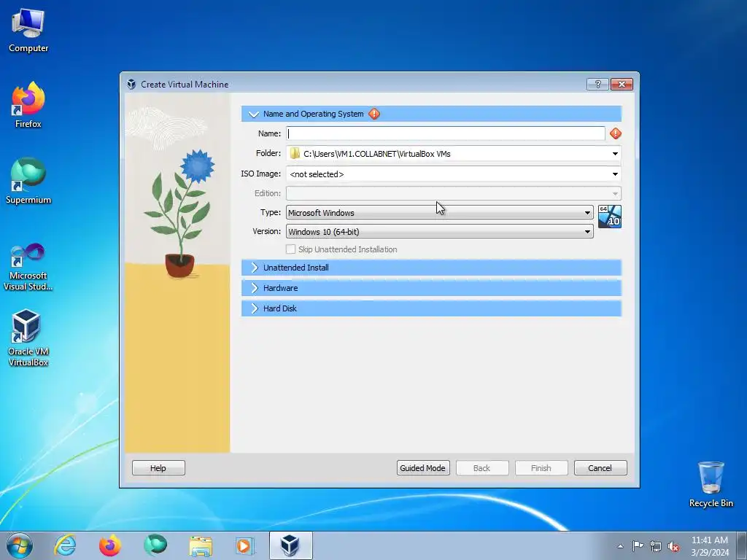Select the Recycle Bin icon
This screenshot has height=560, width=747.
point(711,484)
